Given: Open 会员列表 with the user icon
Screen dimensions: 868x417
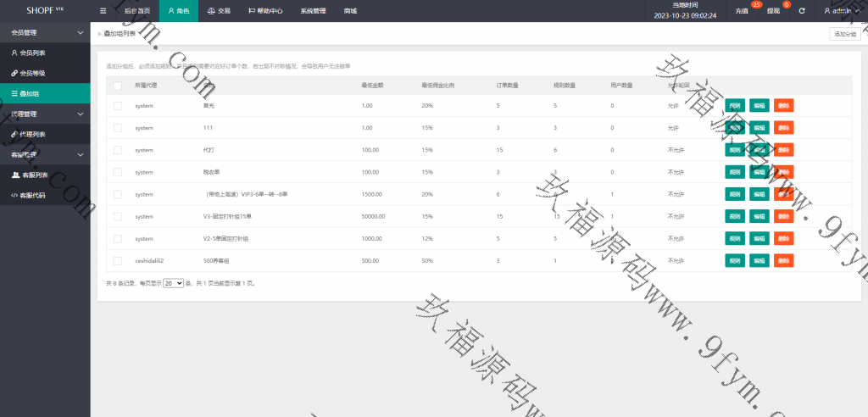Looking at the screenshot, I should coord(32,53).
